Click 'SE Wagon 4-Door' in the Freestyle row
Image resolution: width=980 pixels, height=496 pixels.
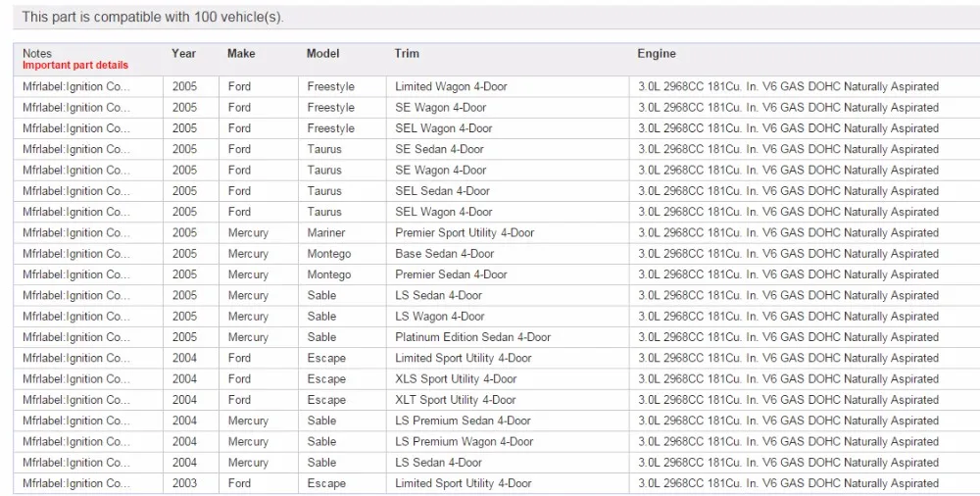click(441, 108)
